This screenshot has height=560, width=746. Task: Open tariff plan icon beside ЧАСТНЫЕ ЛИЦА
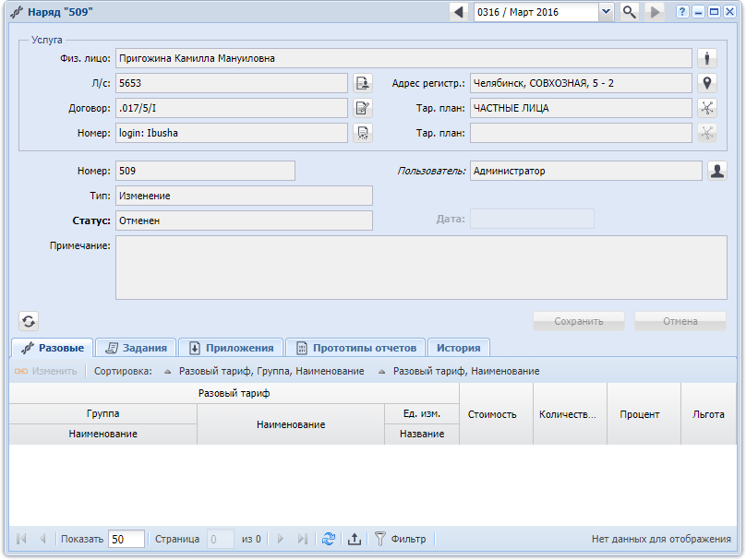pyautogui.click(x=707, y=108)
